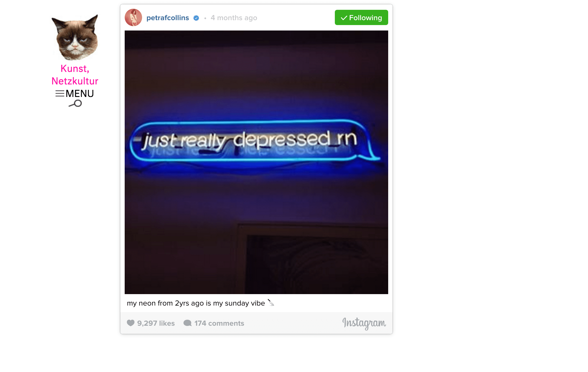Click the knife emoji in caption
The image size is (588, 372).
click(271, 303)
